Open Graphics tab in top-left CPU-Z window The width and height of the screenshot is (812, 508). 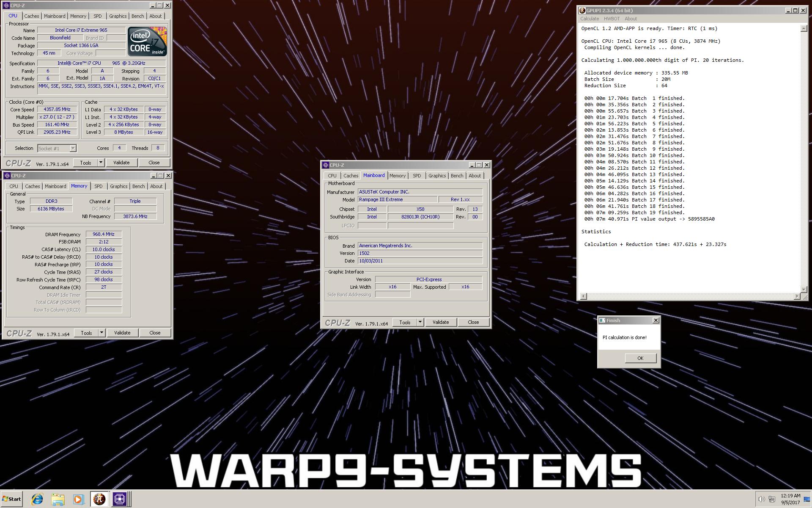coord(118,16)
